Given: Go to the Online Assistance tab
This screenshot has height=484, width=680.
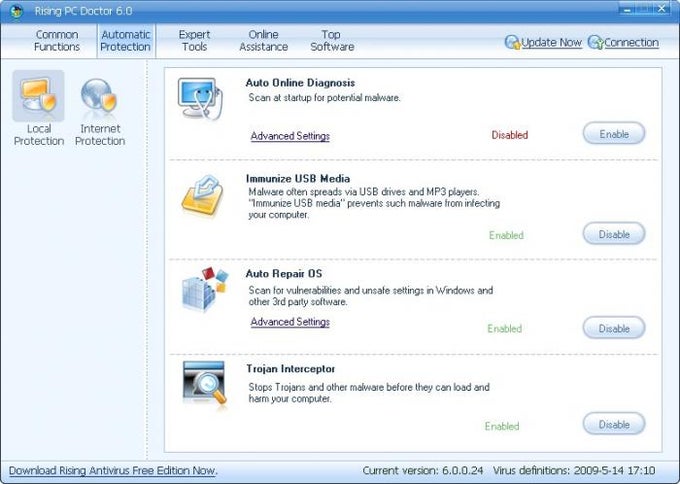Looking at the screenshot, I should pyautogui.click(x=263, y=40).
